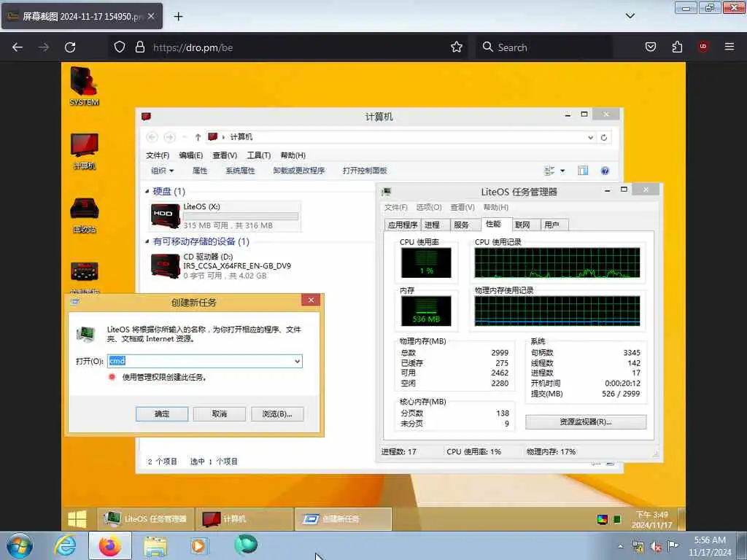This screenshot has height=560, width=747.
Task: Collapse the 硬盘 (1) group
Action: coord(147,192)
